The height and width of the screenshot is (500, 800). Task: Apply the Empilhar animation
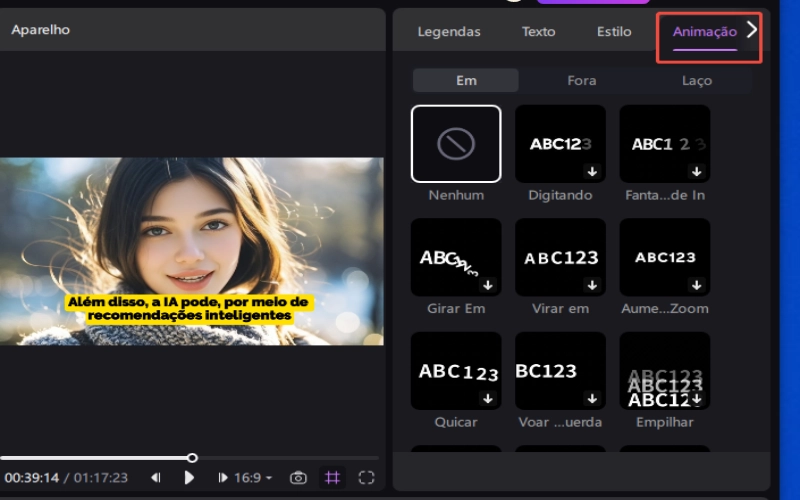tap(665, 371)
